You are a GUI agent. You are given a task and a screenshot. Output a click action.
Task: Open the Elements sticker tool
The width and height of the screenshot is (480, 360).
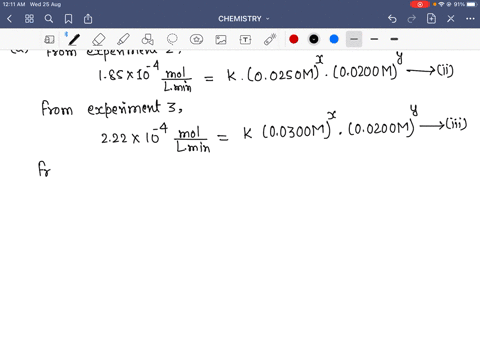tap(197, 39)
